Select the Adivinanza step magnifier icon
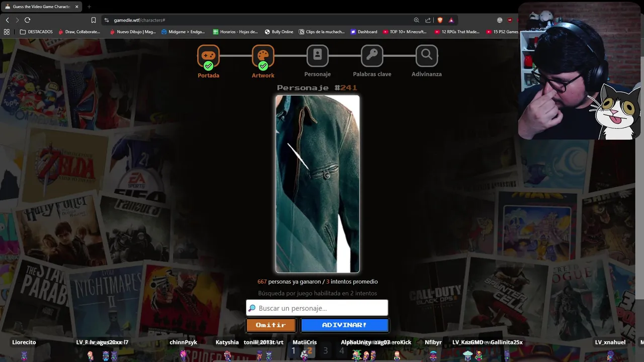The width and height of the screenshot is (644, 362). 427,55
